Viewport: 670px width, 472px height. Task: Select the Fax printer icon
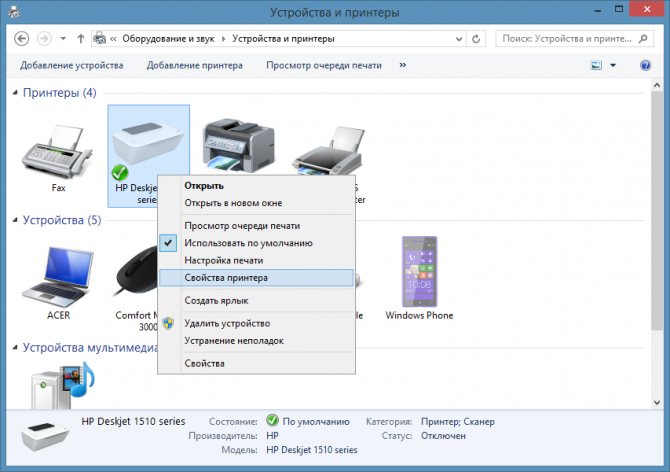[x=57, y=152]
